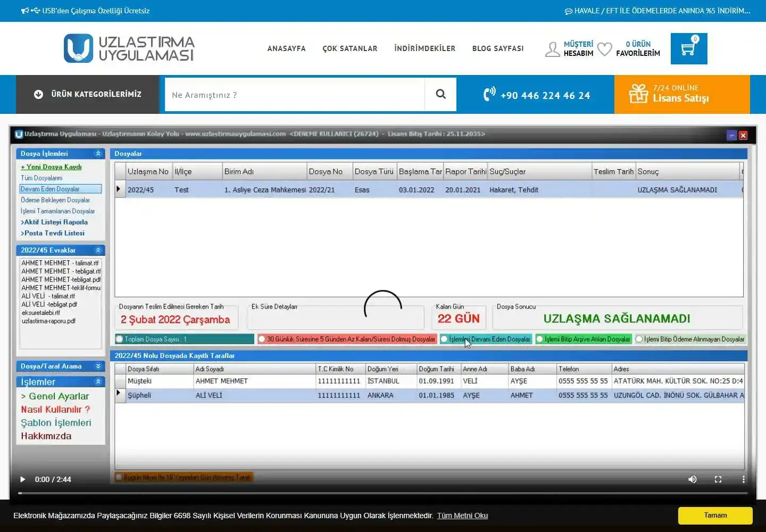This screenshot has height=532, width=766.
Task: Enter video fullscreen mode
Action: click(718, 479)
